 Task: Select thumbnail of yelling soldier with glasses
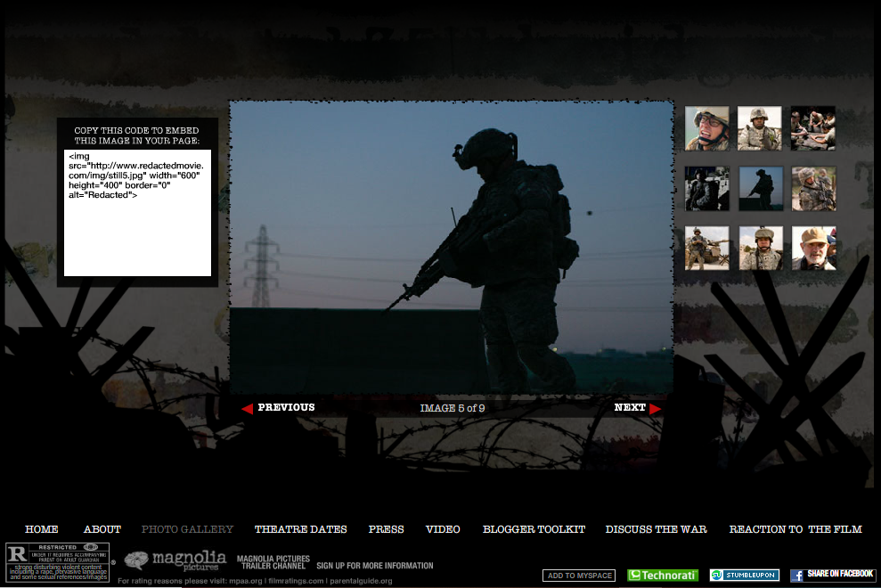click(x=706, y=128)
